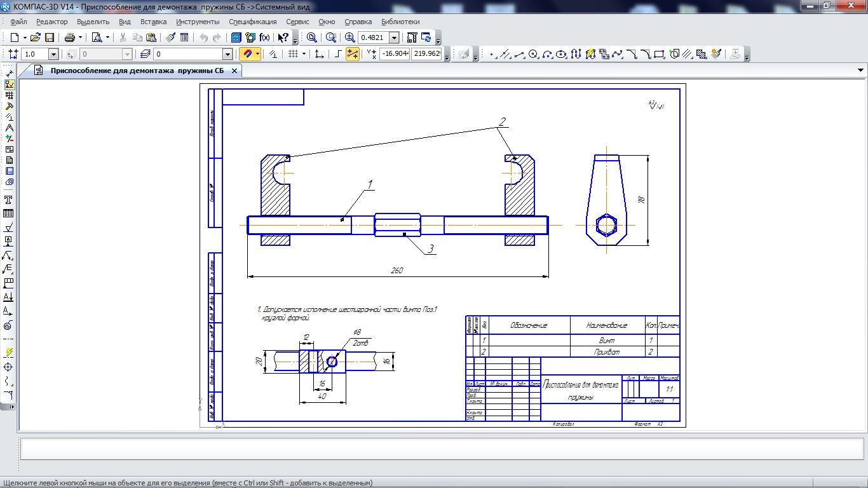The height and width of the screenshot is (488, 868).
Task: Open the Выделить menu
Action: point(93,22)
